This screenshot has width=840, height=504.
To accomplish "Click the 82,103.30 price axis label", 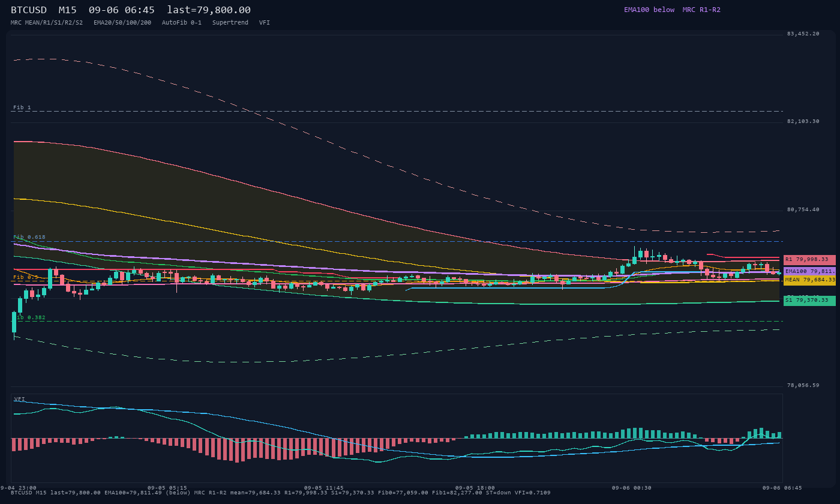I will click(x=803, y=121).
